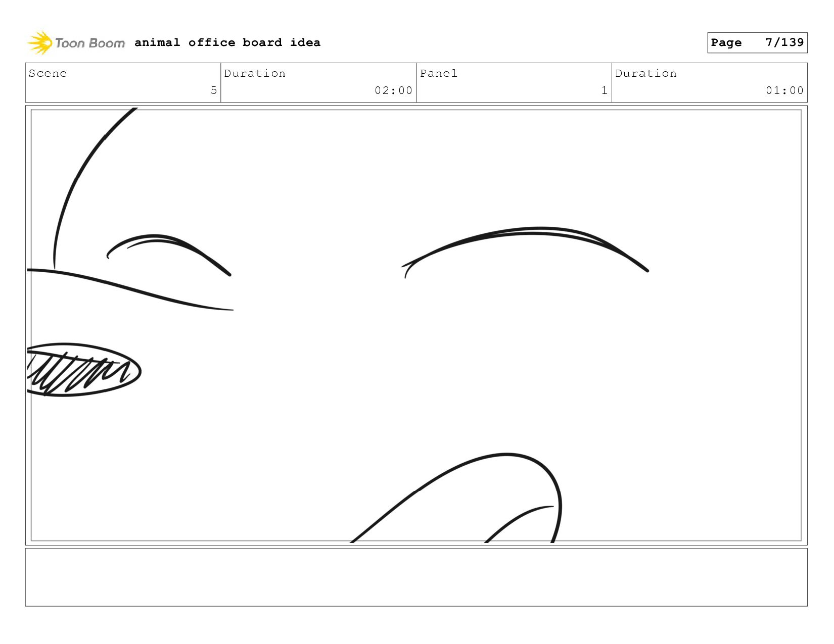Click the scene number 5
834x644 pixels.
214,90
